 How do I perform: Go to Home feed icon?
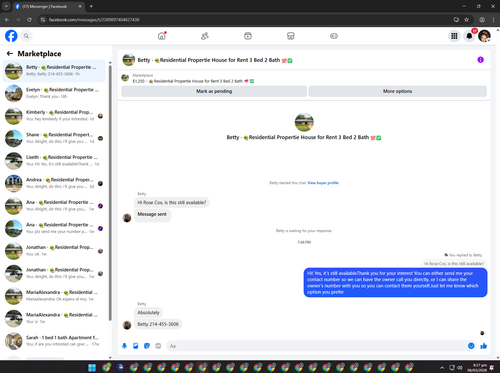coord(162,36)
